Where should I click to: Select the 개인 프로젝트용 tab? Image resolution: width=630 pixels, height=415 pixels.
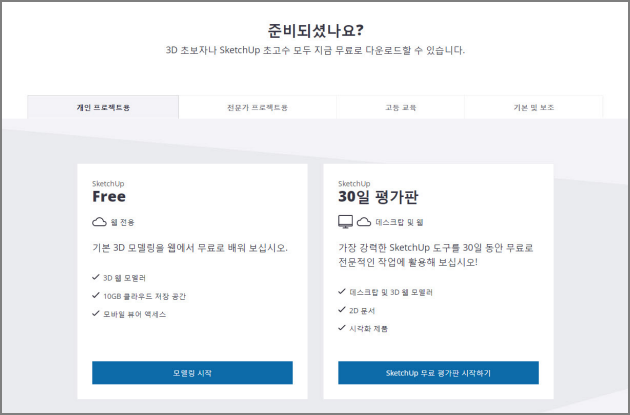click(x=103, y=107)
